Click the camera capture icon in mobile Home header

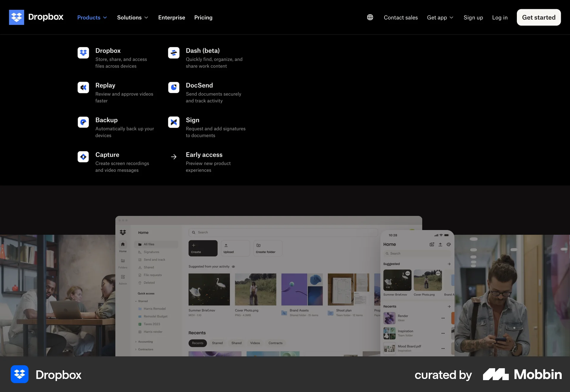(432, 244)
